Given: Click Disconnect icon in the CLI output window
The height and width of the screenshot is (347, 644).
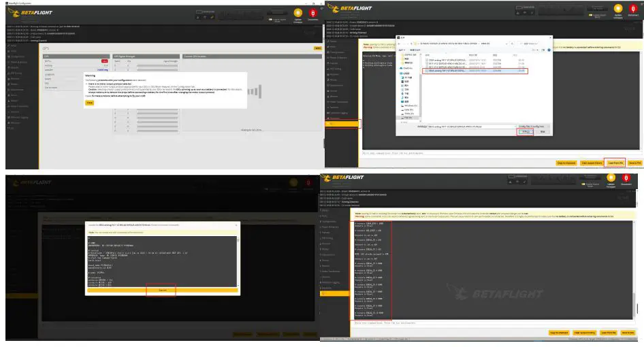Looking at the screenshot, I should (x=626, y=178).
